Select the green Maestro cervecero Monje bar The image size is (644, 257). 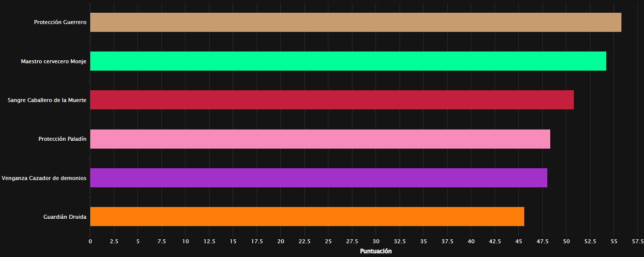point(348,61)
